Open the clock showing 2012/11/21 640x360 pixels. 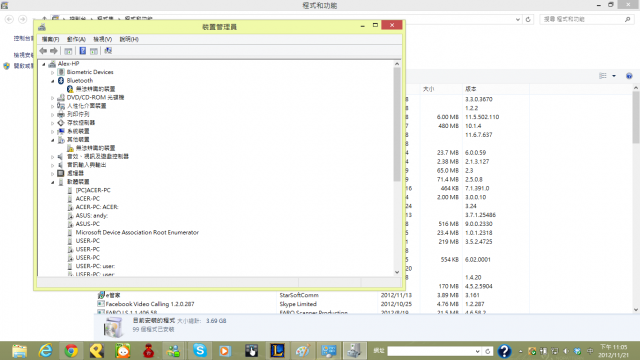[x=613, y=351]
